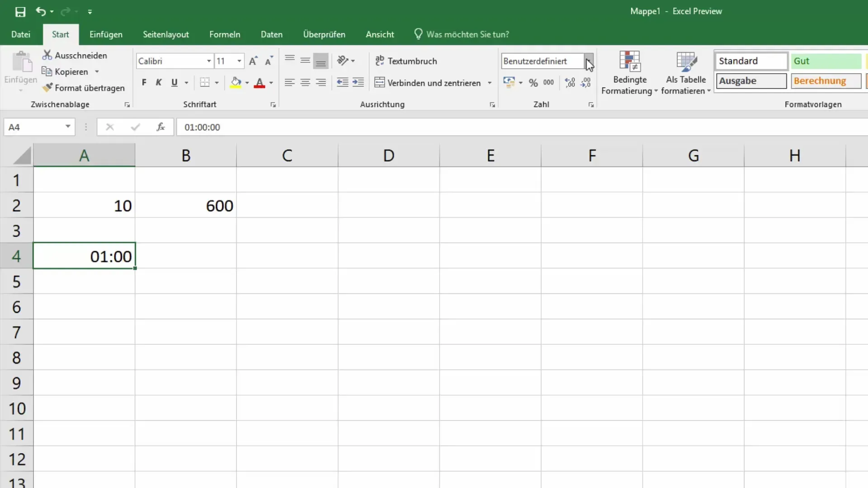This screenshot has height=488, width=868.
Task: Open the borders dropdown arrow
Action: coord(217,83)
